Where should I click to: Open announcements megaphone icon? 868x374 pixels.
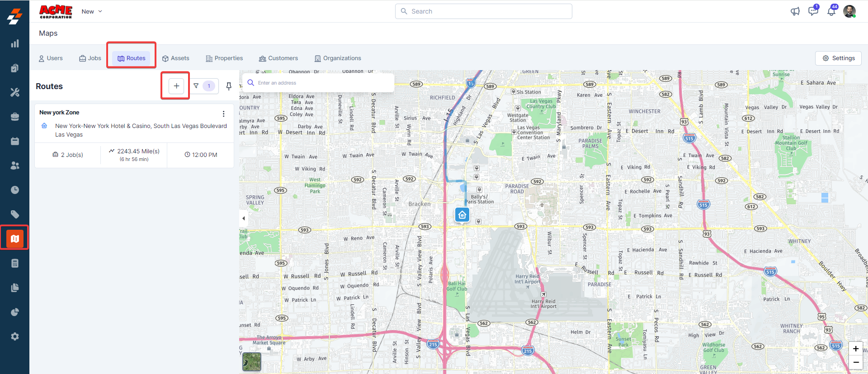[x=795, y=11]
